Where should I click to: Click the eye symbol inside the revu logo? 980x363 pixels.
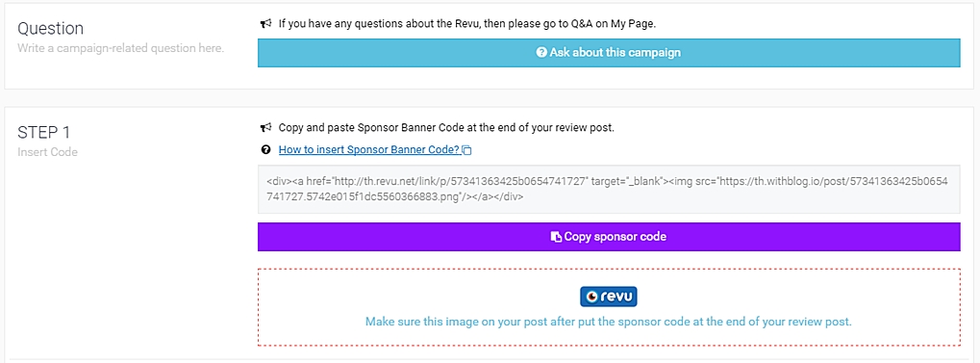(x=591, y=297)
